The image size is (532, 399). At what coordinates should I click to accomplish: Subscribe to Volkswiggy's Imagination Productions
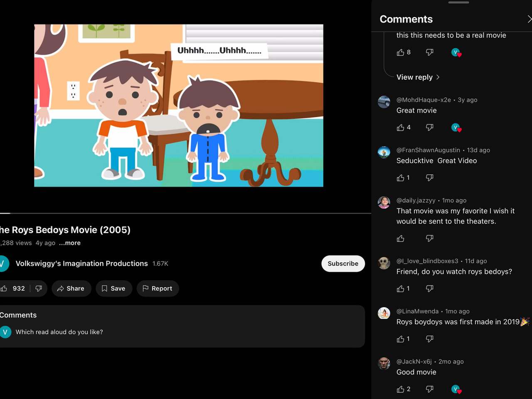point(343,264)
